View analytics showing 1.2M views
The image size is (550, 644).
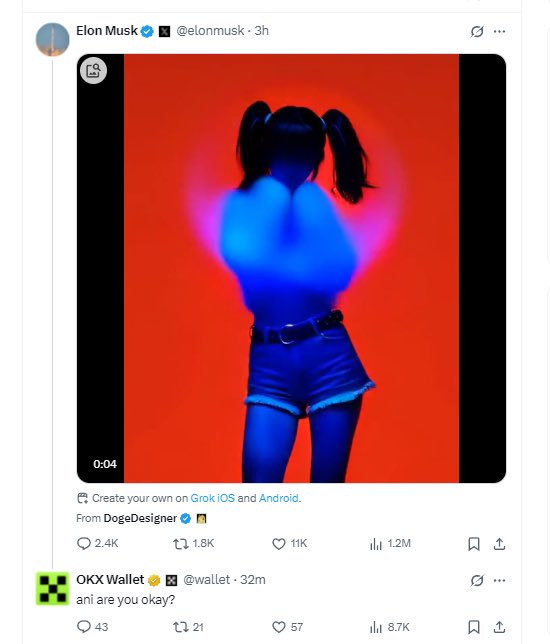coord(390,544)
